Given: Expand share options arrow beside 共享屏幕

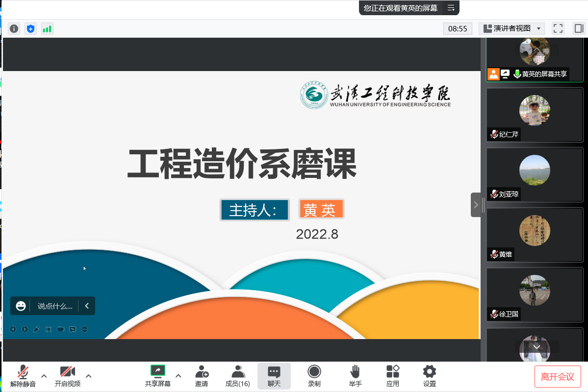Looking at the screenshot, I should (x=179, y=376).
